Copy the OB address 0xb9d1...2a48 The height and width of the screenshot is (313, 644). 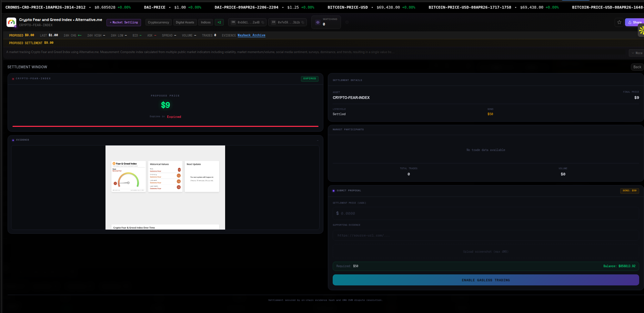click(x=263, y=22)
